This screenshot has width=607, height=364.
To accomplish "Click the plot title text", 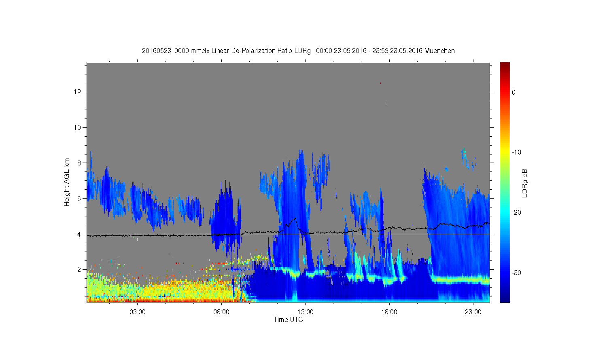I will (x=298, y=51).
